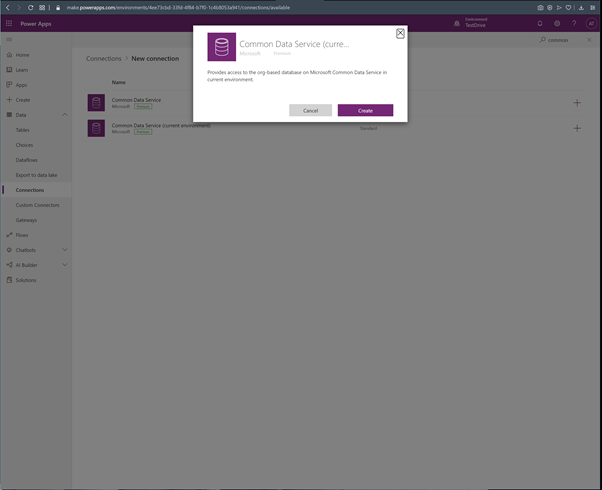Open the app launcher waffle icon
The image size is (602, 490).
click(x=9, y=23)
